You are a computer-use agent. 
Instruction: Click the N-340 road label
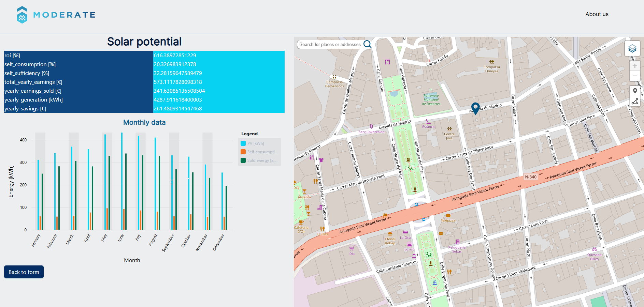point(531,177)
